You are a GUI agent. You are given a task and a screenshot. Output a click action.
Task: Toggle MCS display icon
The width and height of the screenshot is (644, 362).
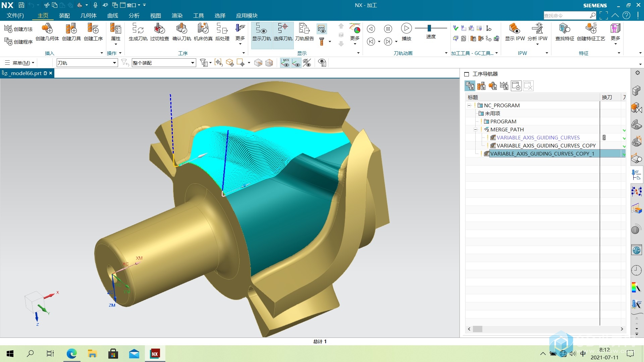285,63
